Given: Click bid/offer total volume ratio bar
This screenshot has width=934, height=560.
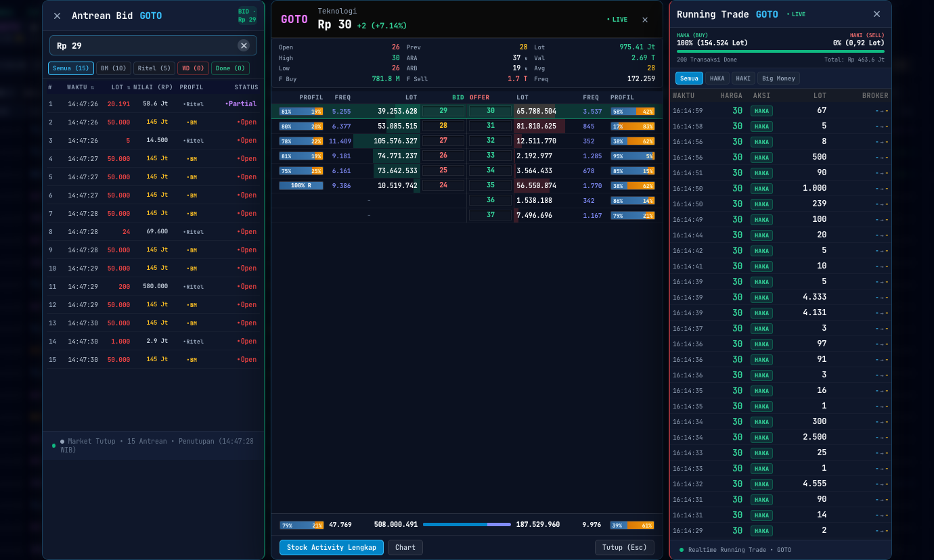Looking at the screenshot, I should [x=466, y=524].
